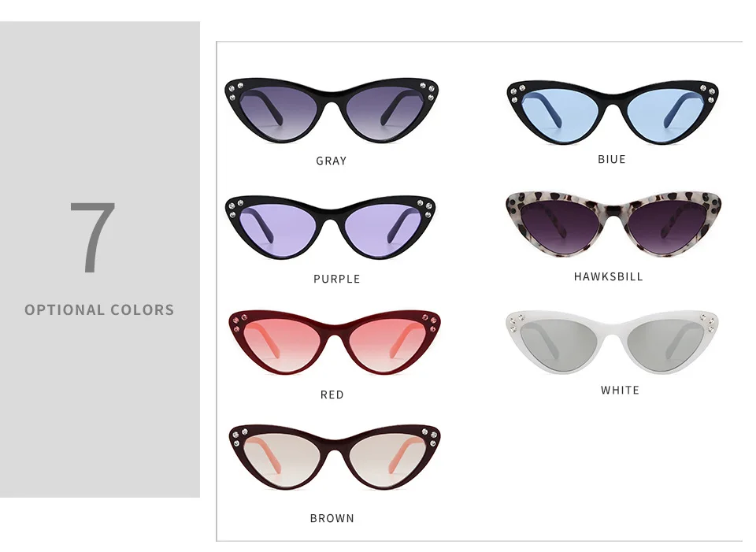This screenshot has width=756, height=552.
Task: Click the hawksbill leopard-frame sunglasses
Action: (613, 224)
